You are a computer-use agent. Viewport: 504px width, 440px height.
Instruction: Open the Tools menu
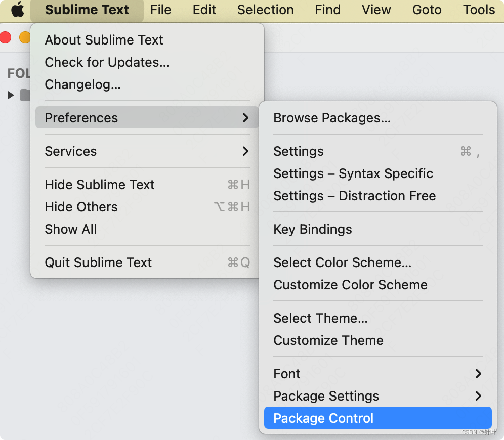(x=478, y=10)
